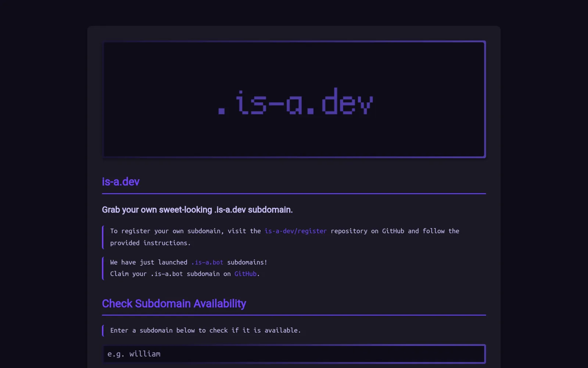Follow the .is-a.bot link

(207, 262)
